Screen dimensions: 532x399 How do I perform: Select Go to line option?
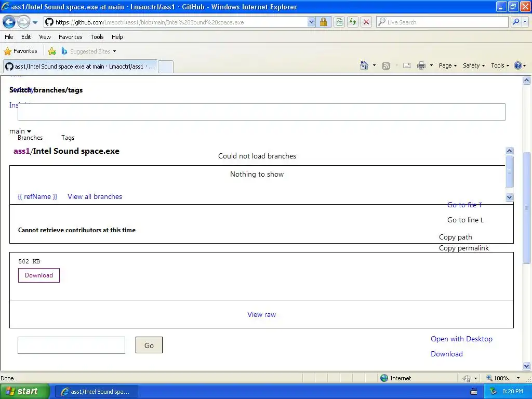[465, 220]
